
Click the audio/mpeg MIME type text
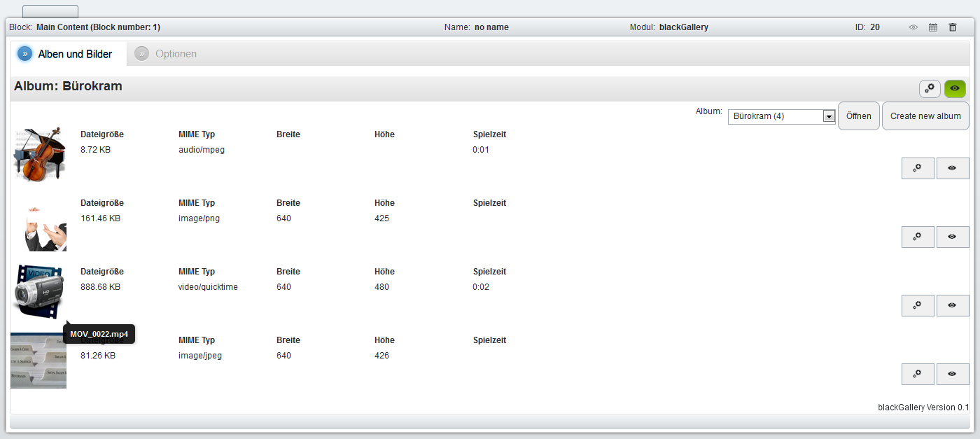click(x=202, y=150)
